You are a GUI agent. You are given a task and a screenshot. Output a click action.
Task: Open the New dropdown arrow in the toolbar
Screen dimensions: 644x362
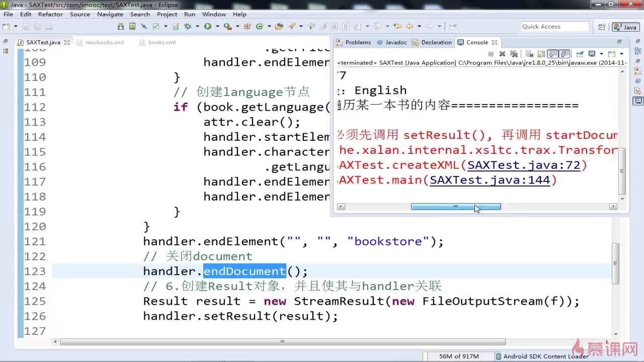pos(16,27)
